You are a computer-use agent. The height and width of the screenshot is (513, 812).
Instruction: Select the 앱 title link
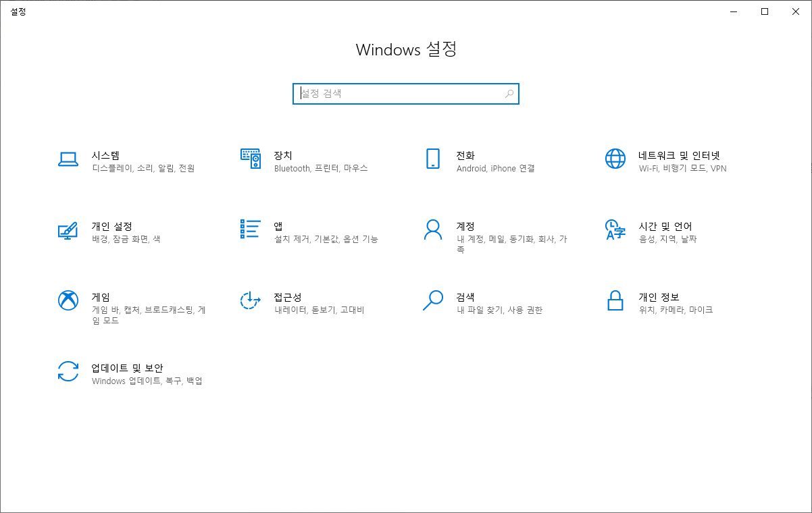[x=278, y=226]
